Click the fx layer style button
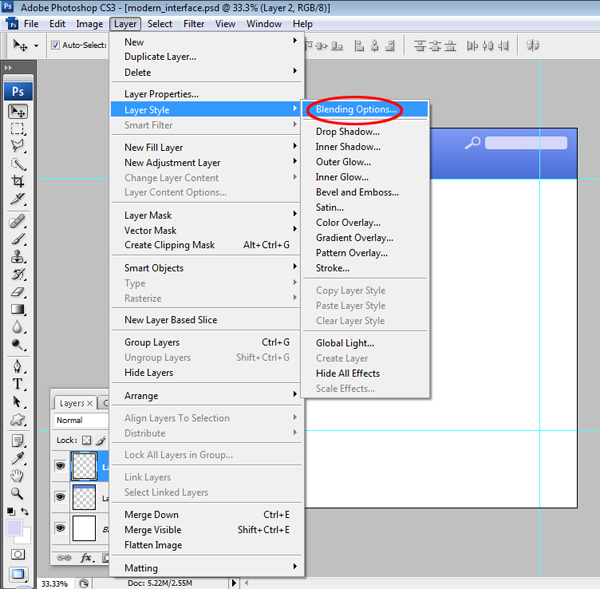The height and width of the screenshot is (589, 600). click(x=87, y=558)
